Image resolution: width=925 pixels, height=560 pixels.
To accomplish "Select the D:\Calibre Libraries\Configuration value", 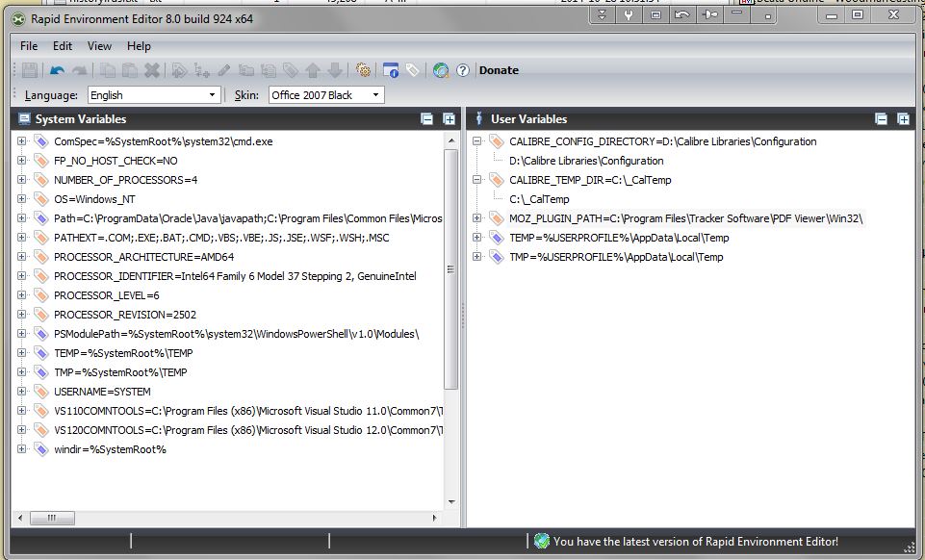I will click(586, 161).
